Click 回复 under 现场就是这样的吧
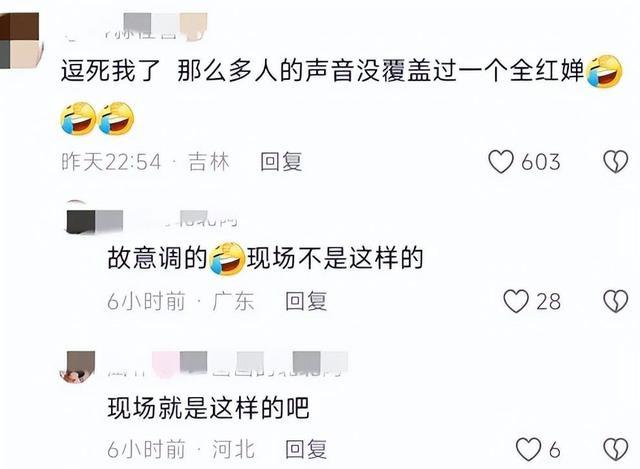The image size is (640, 469). coord(306,449)
